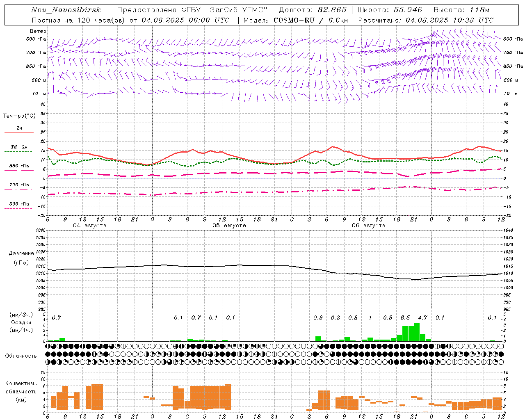Select the "04 августа" date label
525x420 pixels.
tap(90, 226)
